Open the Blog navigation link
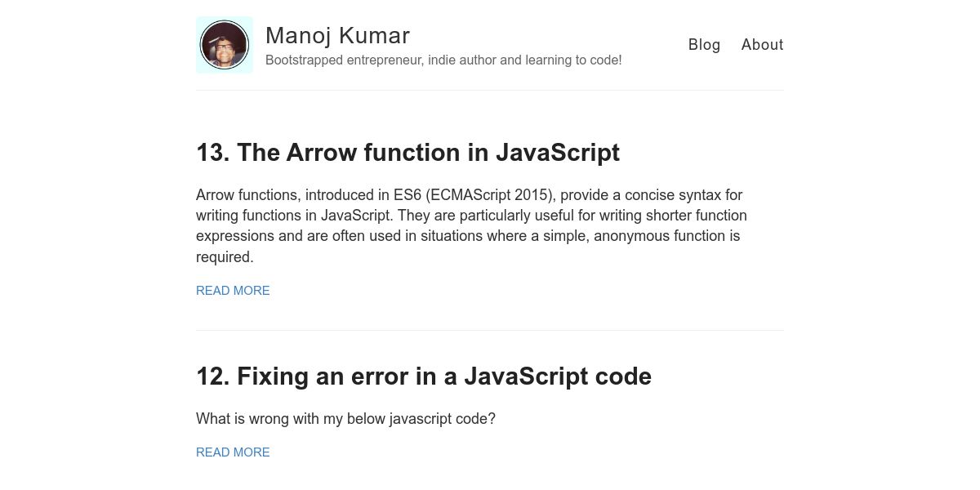The width and height of the screenshot is (980, 490). click(x=704, y=45)
